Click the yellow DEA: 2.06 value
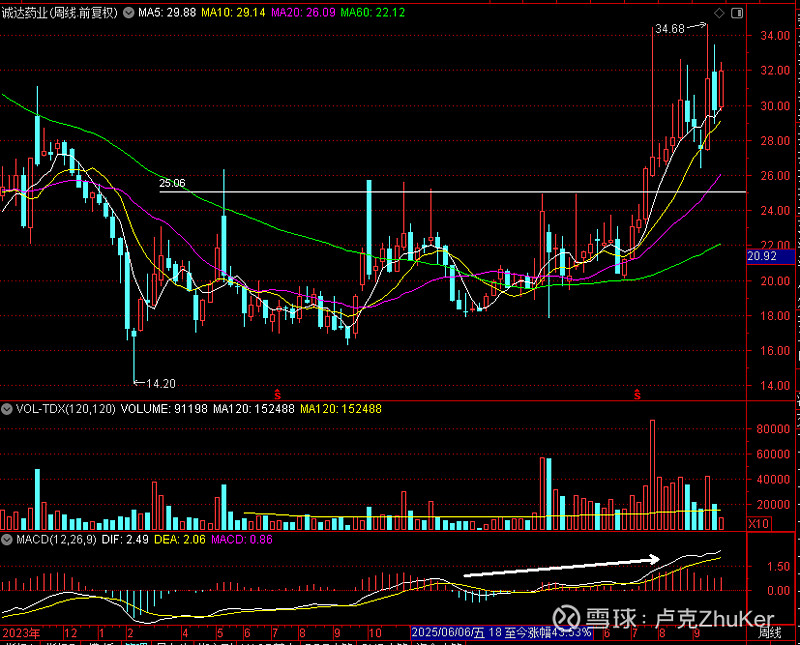The height and width of the screenshot is (645, 800). [x=180, y=539]
